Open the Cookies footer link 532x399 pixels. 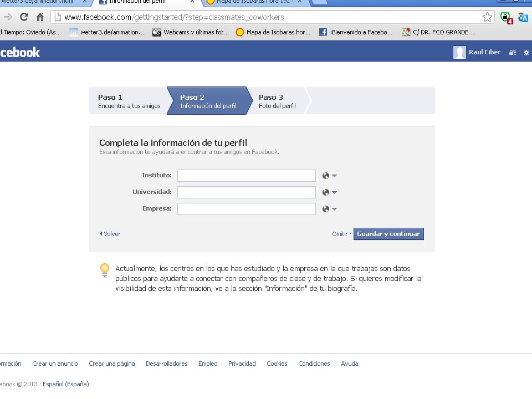pyautogui.click(x=277, y=364)
